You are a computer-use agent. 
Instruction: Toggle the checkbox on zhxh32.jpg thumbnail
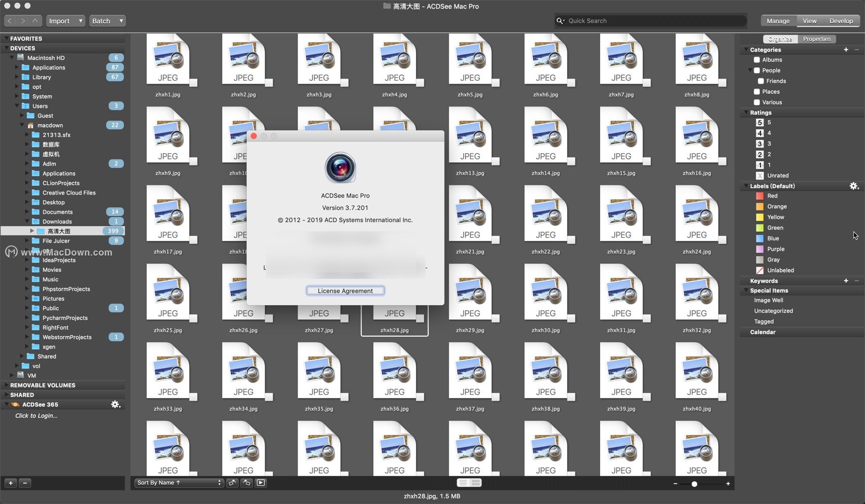point(722,318)
